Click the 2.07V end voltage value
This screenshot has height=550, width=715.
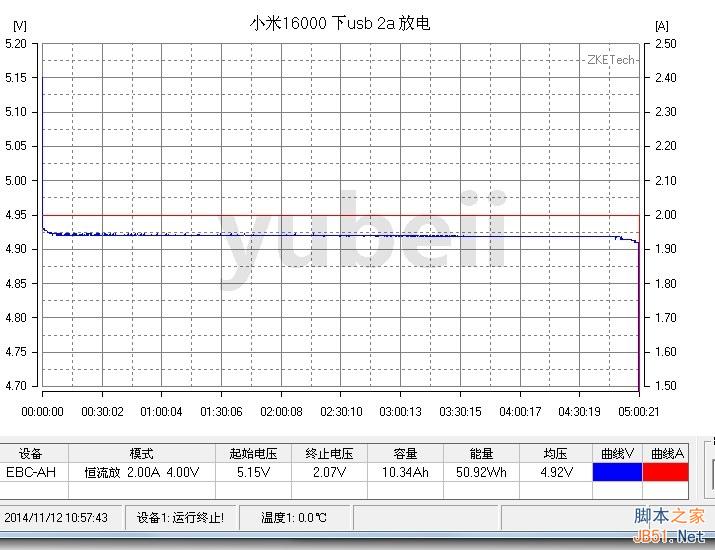pos(329,472)
